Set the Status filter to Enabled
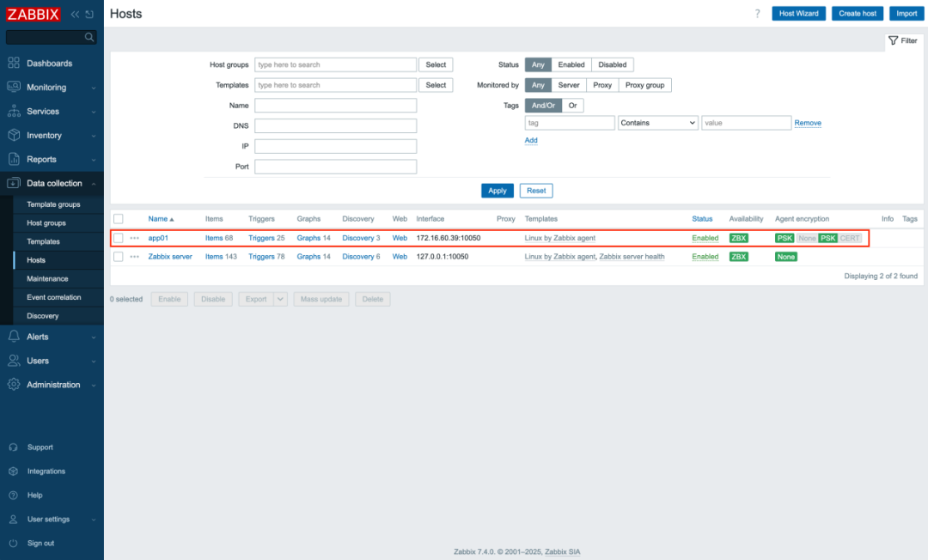928x560 pixels. (x=571, y=64)
